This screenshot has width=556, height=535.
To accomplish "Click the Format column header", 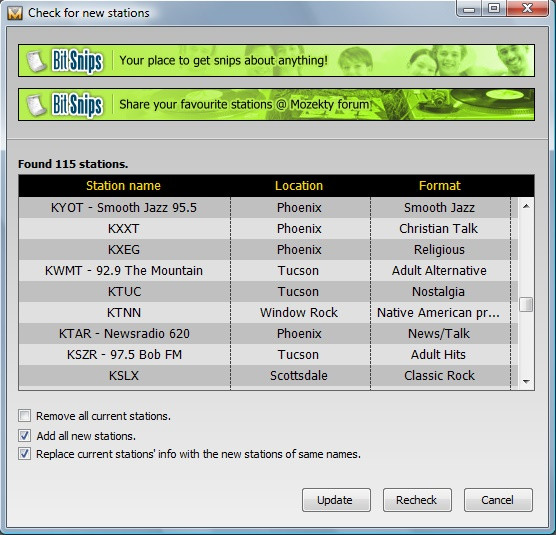I will 440,186.
